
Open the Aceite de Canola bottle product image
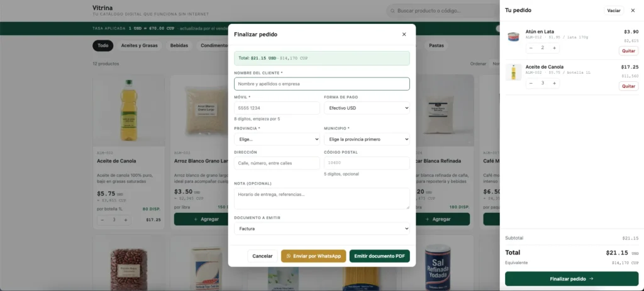pos(128,110)
